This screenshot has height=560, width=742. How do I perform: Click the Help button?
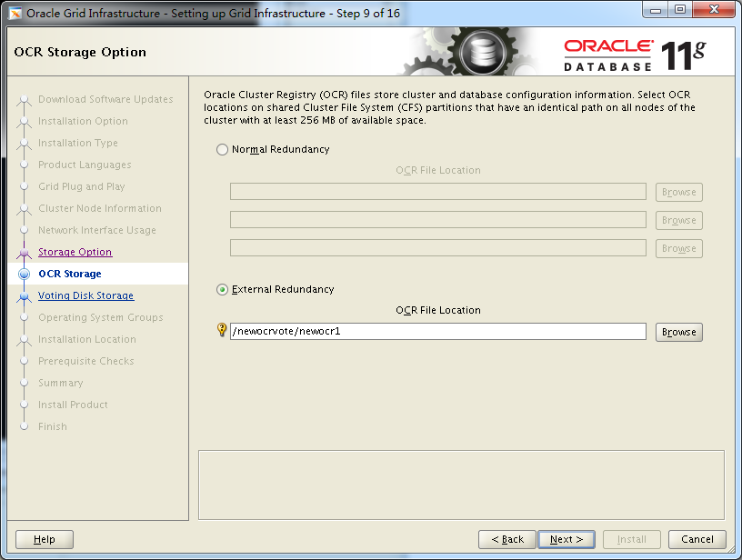coord(45,539)
